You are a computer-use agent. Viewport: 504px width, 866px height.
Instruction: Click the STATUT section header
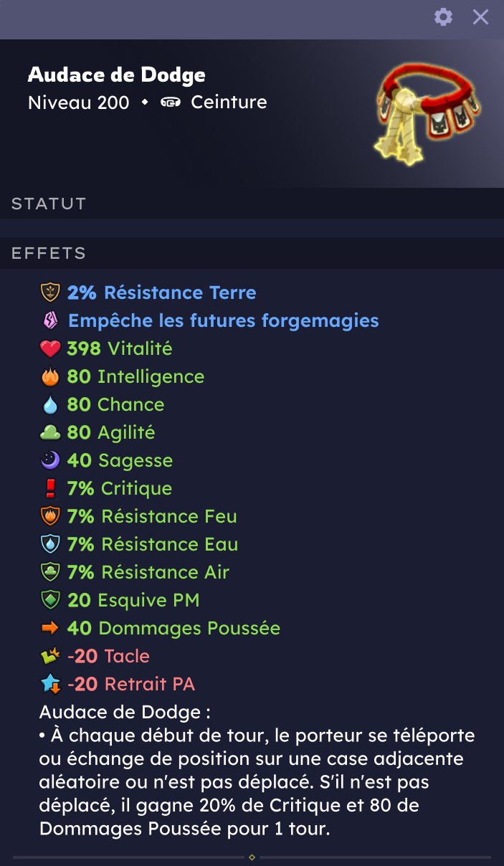tap(49, 204)
